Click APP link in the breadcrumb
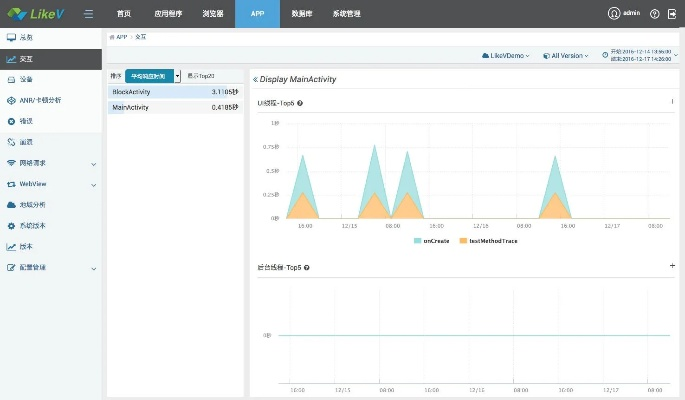 point(120,36)
